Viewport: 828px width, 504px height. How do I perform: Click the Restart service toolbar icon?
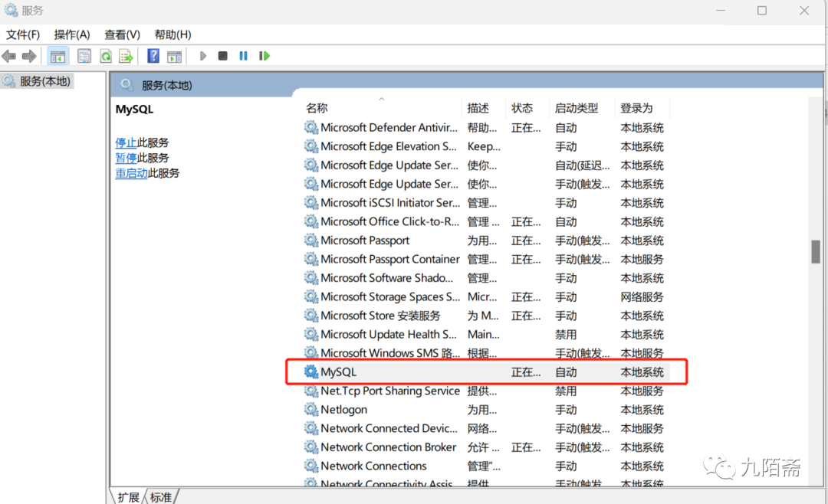point(264,56)
